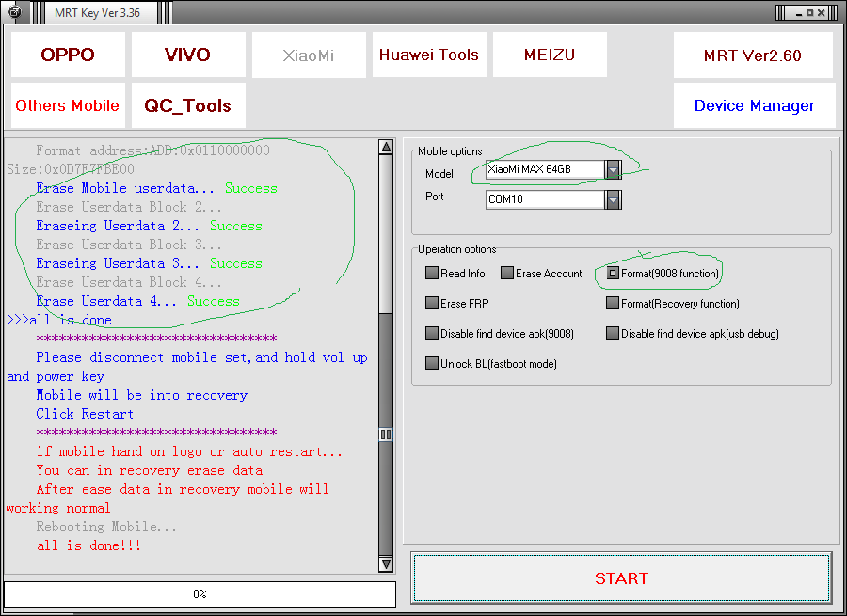
Task: Click log line 'Click Restart'
Action: (85, 414)
